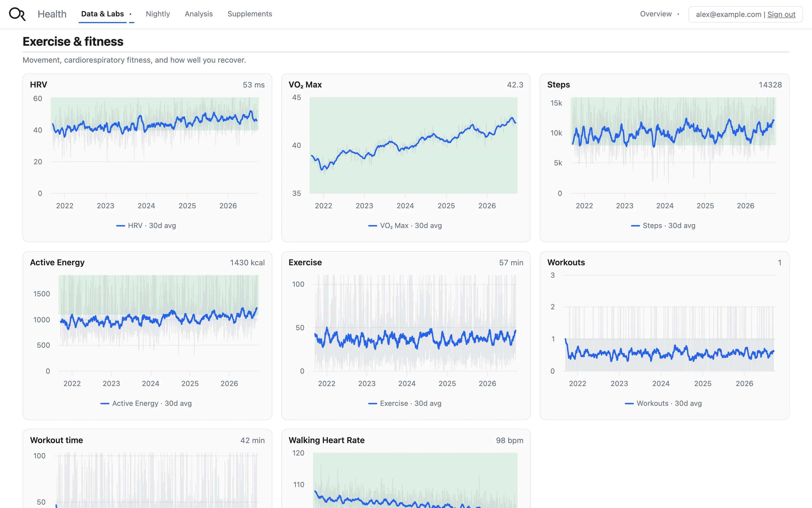Open the Overview dropdown
The height and width of the screenshot is (508, 812).
659,14
